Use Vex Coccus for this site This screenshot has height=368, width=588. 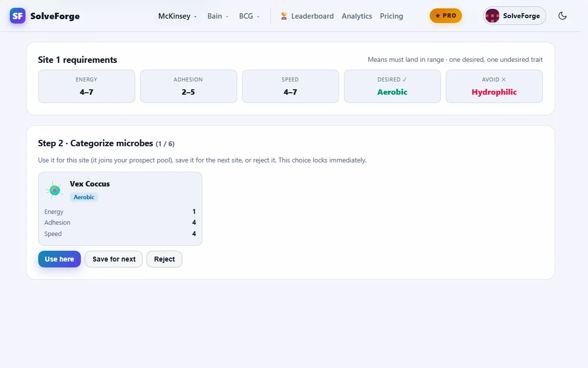click(x=59, y=259)
